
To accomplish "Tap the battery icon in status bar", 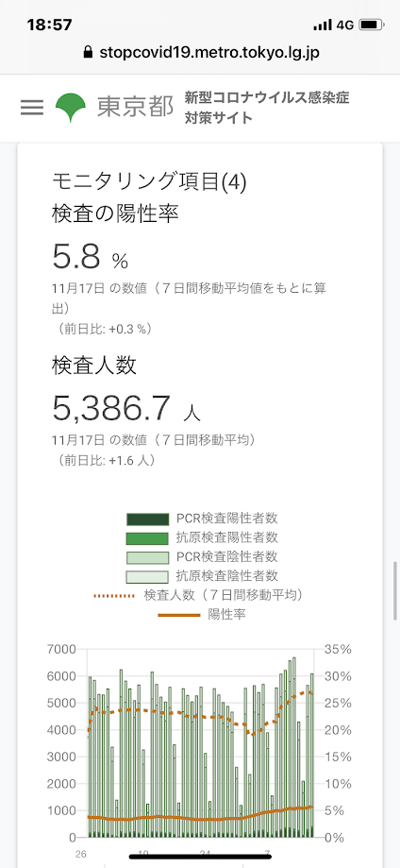I will pyautogui.click(x=372, y=25).
